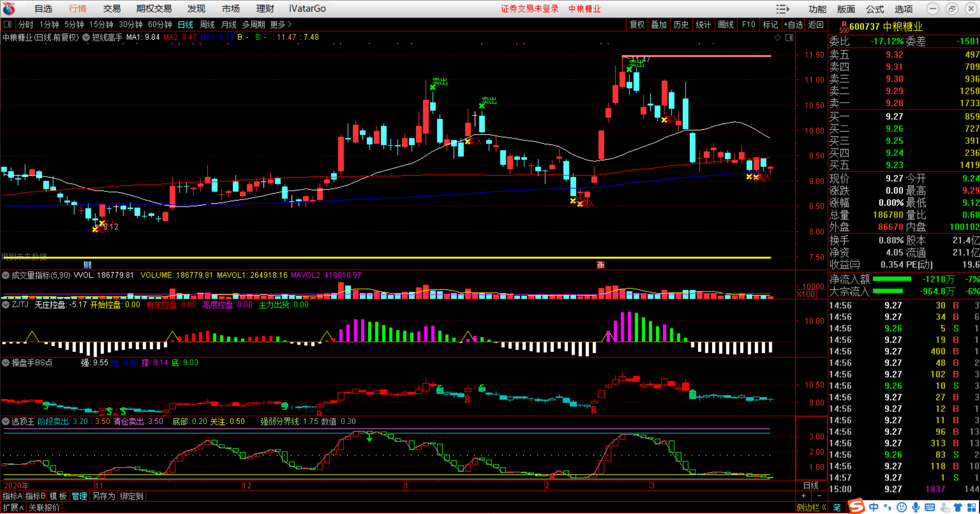Zoom out chart with minus button
Viewport: 980px width, 514px height.
[820, 496]
